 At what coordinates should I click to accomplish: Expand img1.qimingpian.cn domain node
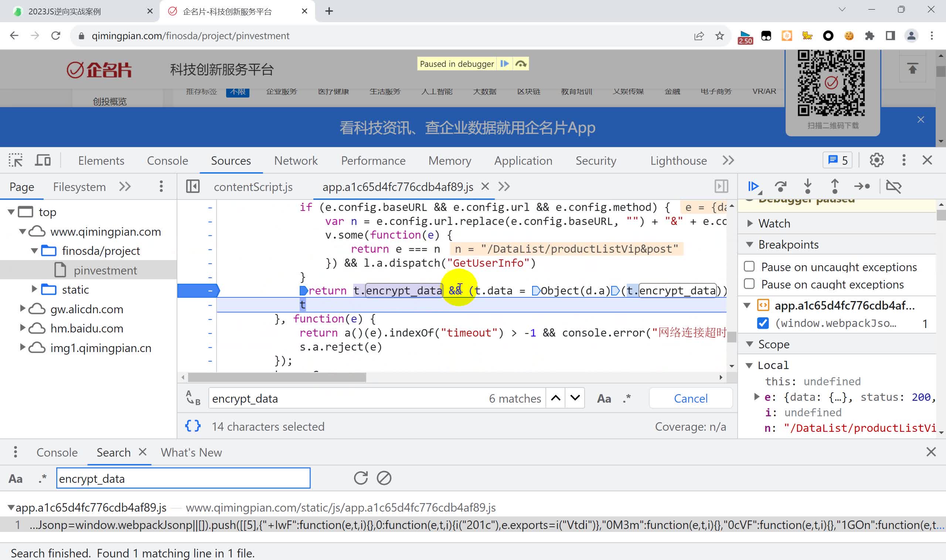[x=23, y=347]
